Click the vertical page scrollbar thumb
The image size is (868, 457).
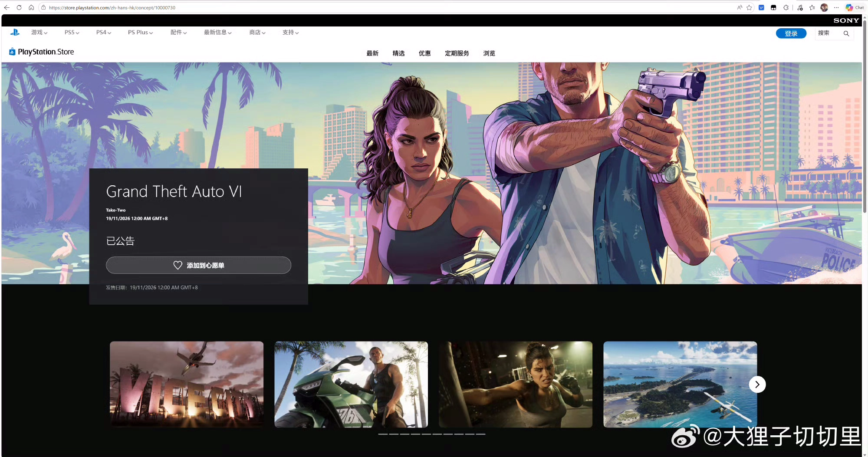pyautogui.click(x=865, y=116)
